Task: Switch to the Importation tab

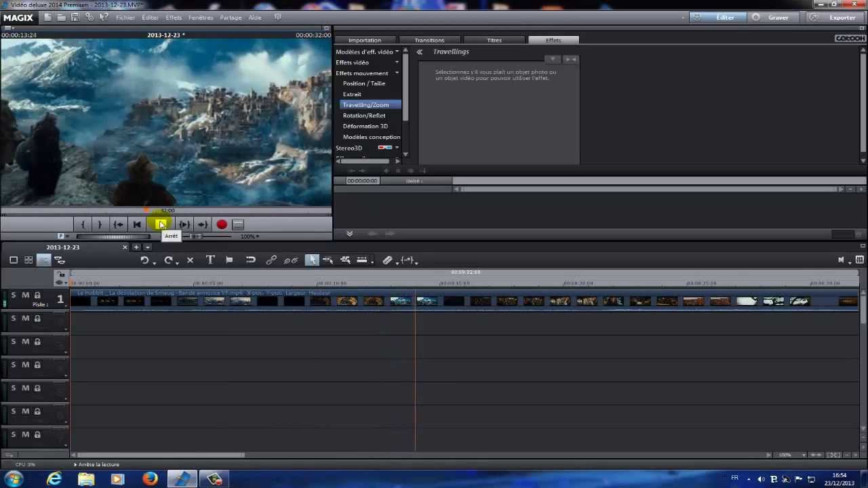Action: tap(364, 40)
